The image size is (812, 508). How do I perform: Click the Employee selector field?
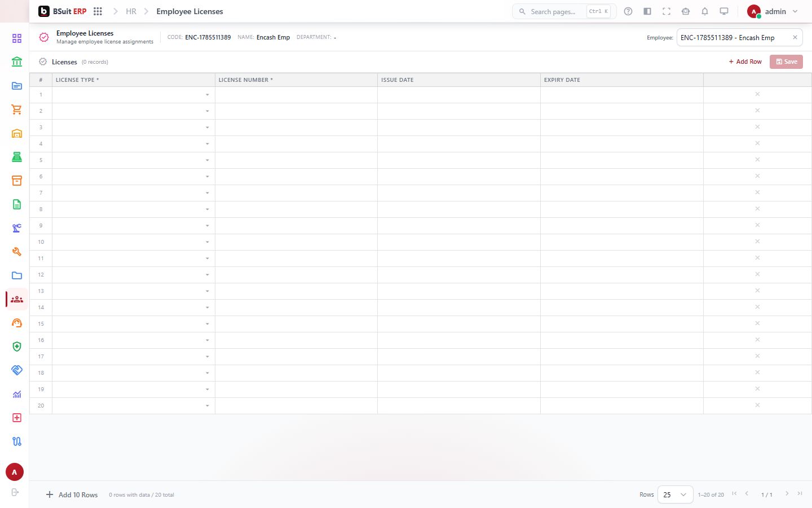coord(739,37)
